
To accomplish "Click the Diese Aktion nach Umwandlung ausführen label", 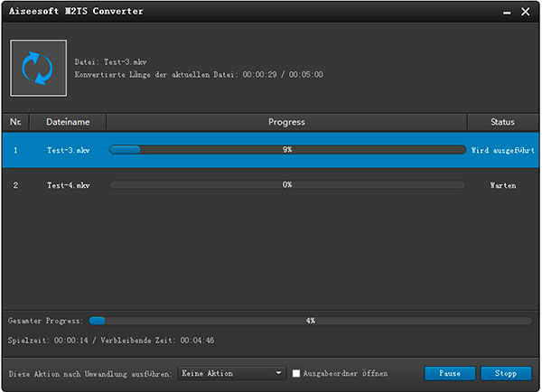I will (90, 374).
